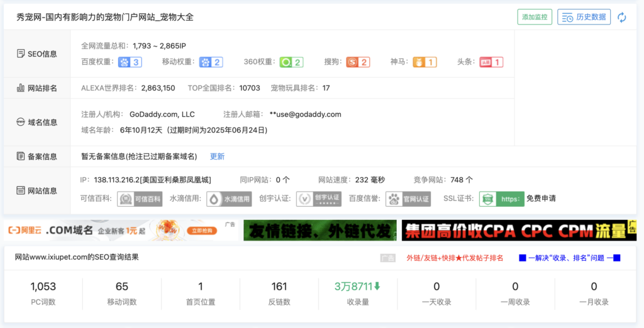The image size is (644, 328).
Task: Click the 域名信息 www globe icon
Action: pyautogui.click(x=21, y=122)
